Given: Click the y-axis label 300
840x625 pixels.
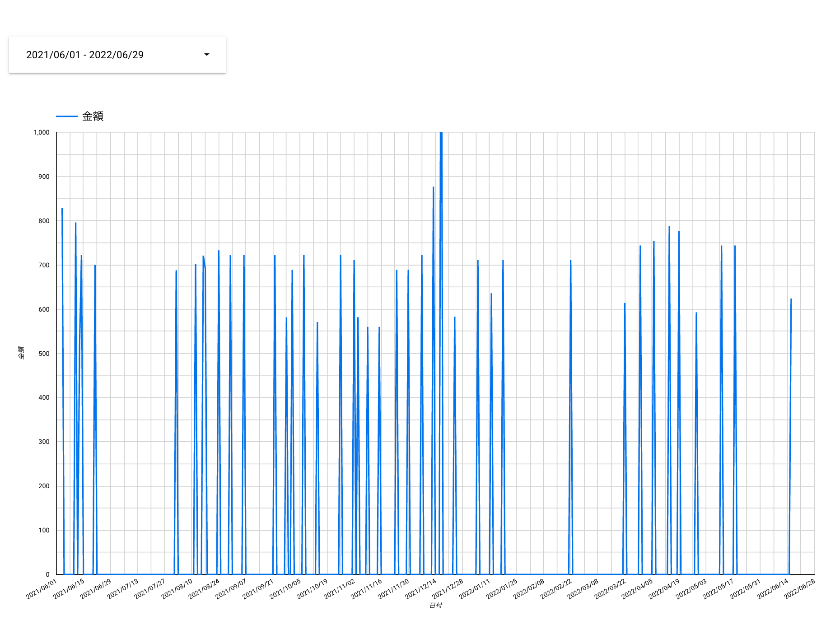Looking at the screenshot, I should click(44, 442).
